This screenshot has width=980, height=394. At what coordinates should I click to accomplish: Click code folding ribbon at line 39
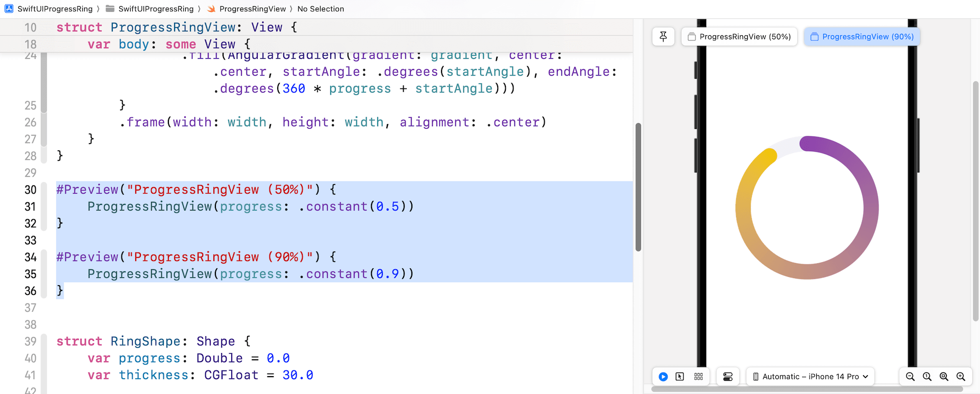click(x=44, y=363)
